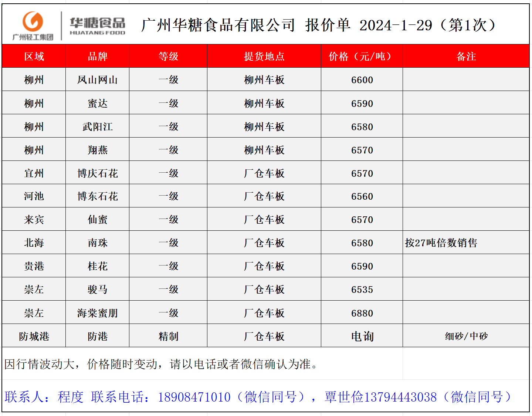Click the 备注 column header
The image size is (532, 416).
point(466,56)
